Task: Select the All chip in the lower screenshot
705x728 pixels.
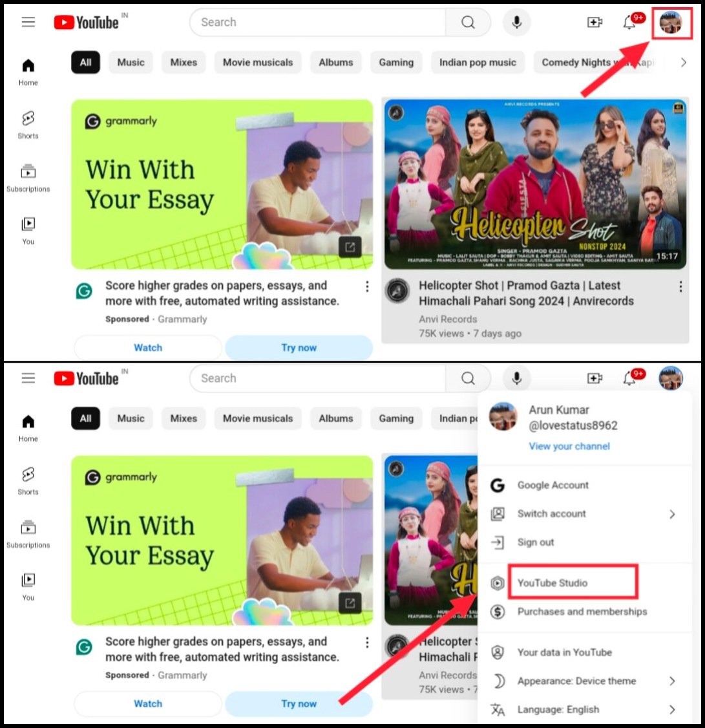Action: pyautogui.click(x=85, y=418)
